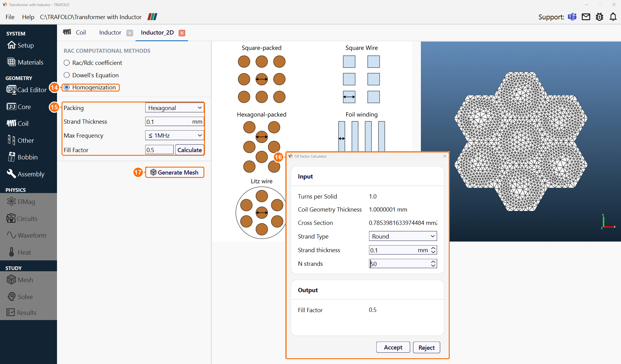The image size is (621, 364).
Task: Open the notifications bell icon
Action: pyautogui.click(x=613, y=17)
